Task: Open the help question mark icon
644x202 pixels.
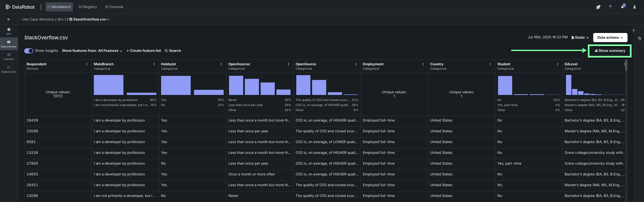Action: tap(610, 7)
